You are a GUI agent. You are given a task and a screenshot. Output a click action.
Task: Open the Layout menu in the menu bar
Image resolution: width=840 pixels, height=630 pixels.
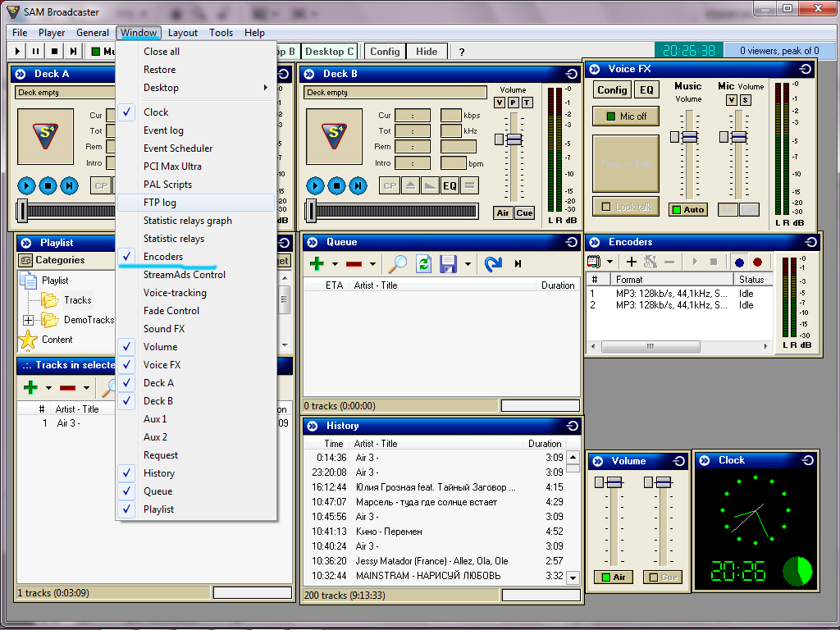(183, 33)
